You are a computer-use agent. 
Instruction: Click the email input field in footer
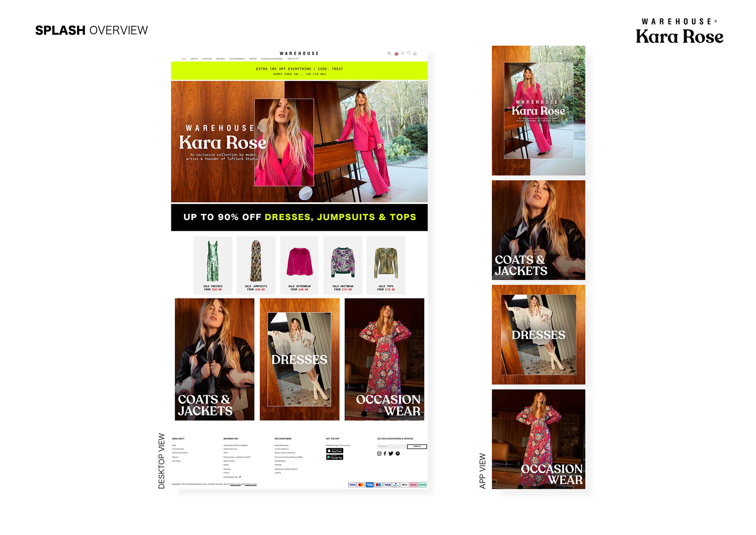coord(392,447)
